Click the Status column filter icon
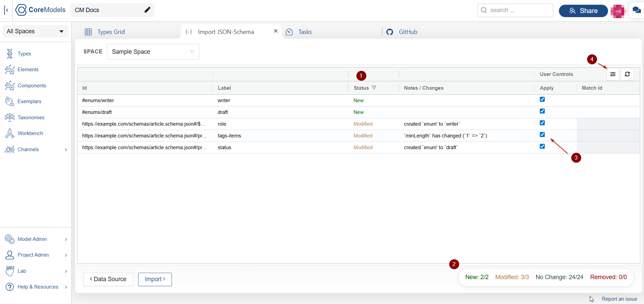The height and width of the screenshot is (304, 644). tap(374, 88)
